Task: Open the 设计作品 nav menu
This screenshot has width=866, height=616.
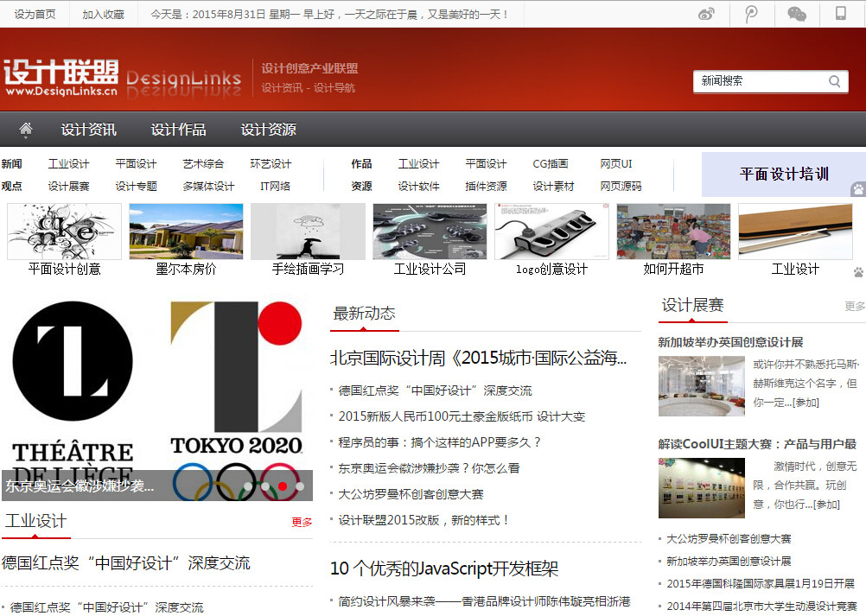Action: tap(178, 130)
